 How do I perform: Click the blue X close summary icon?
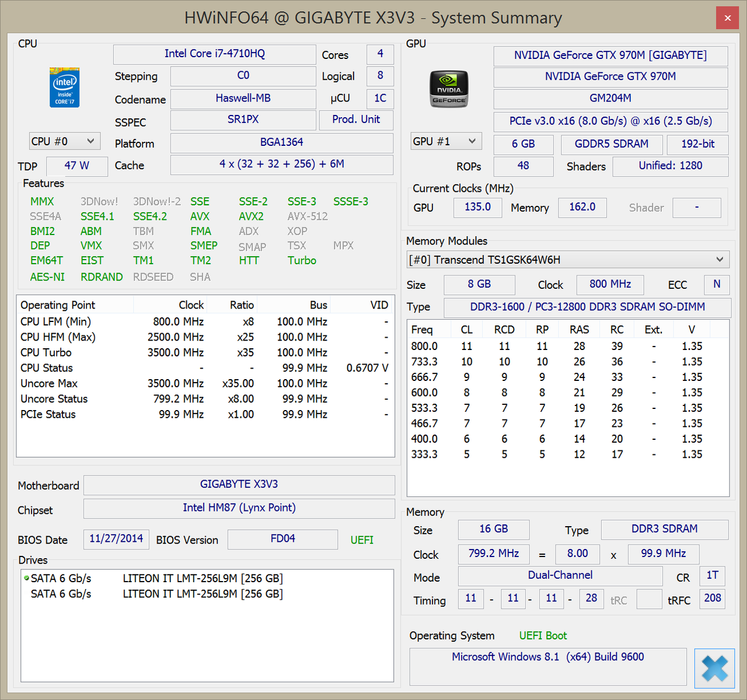714,668
